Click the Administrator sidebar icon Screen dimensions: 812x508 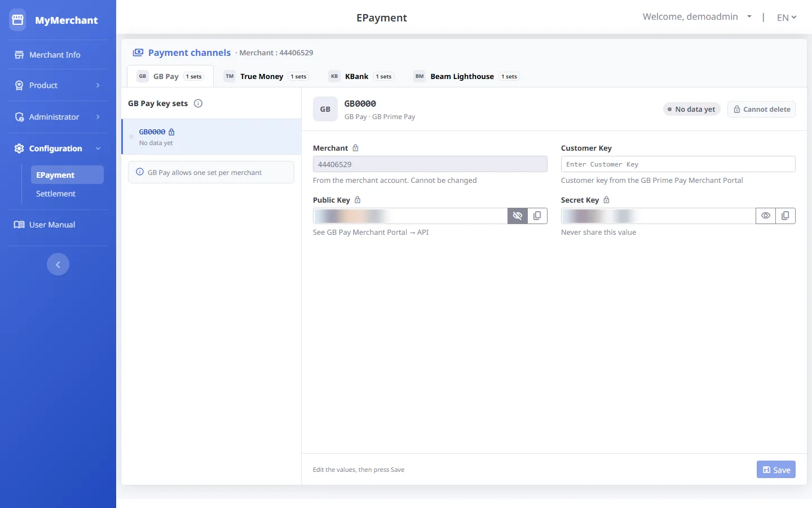19,117
